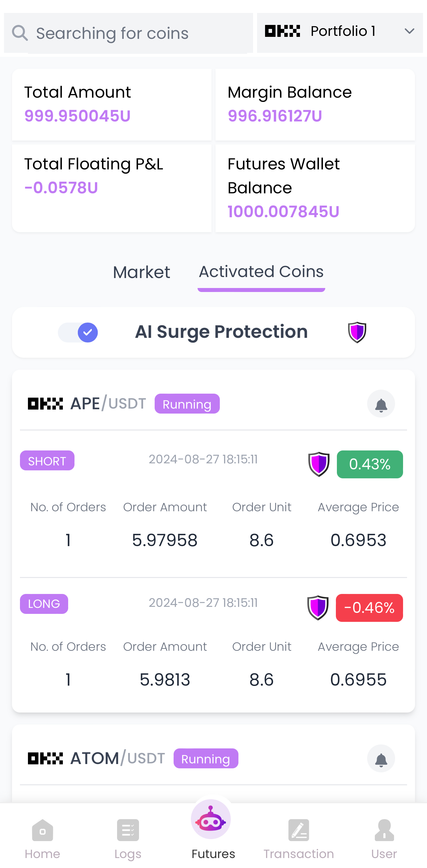Click the 0.43% profit badge
Viewport: 427px width, 868px height.
(370, 464)
